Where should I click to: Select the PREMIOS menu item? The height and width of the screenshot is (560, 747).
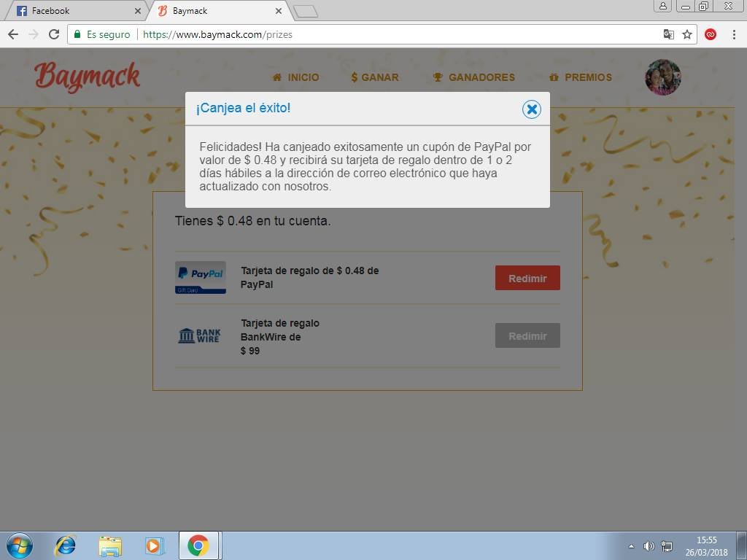(x=580, y=77)
